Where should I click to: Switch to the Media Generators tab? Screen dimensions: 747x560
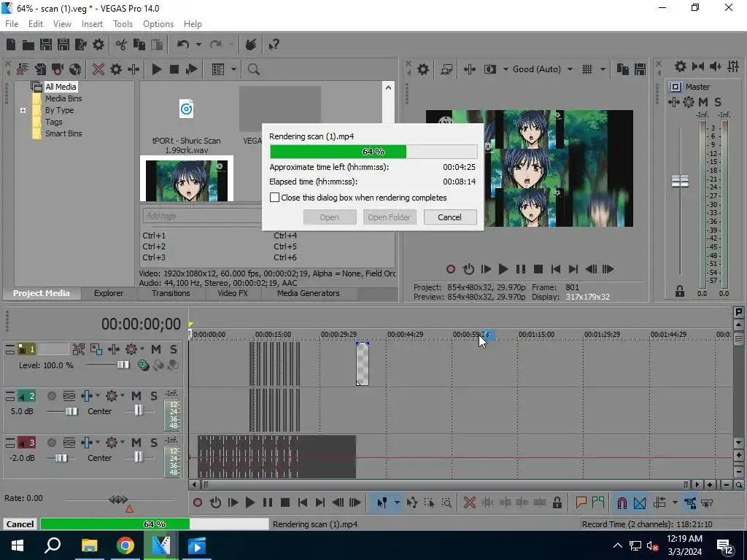309,293
